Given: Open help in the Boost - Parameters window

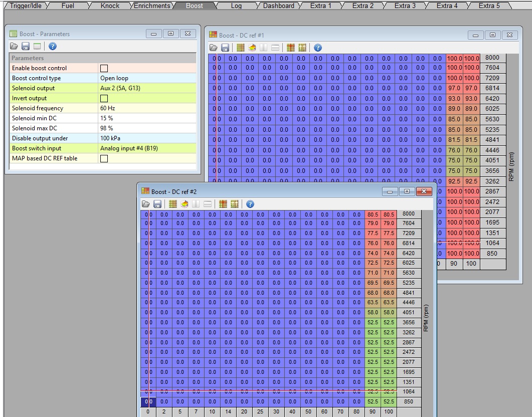Looking at the screenshot, I should pos(52,46).
